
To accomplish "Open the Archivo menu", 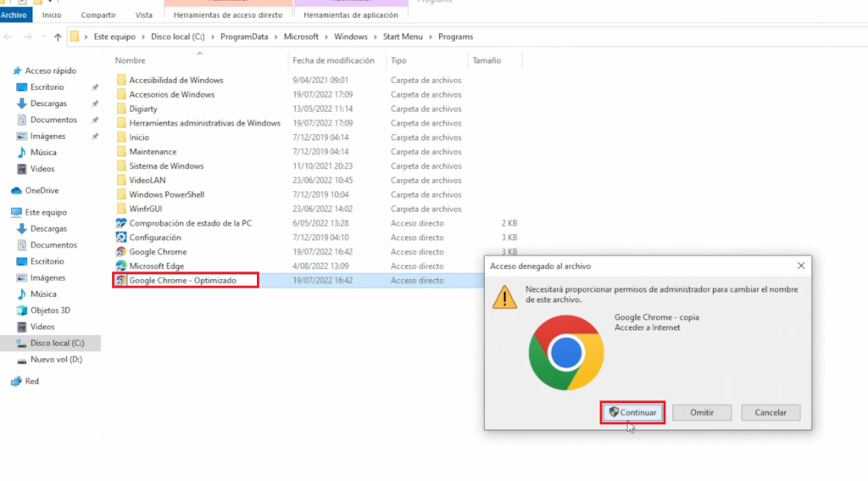I will [x=14, y=15].
